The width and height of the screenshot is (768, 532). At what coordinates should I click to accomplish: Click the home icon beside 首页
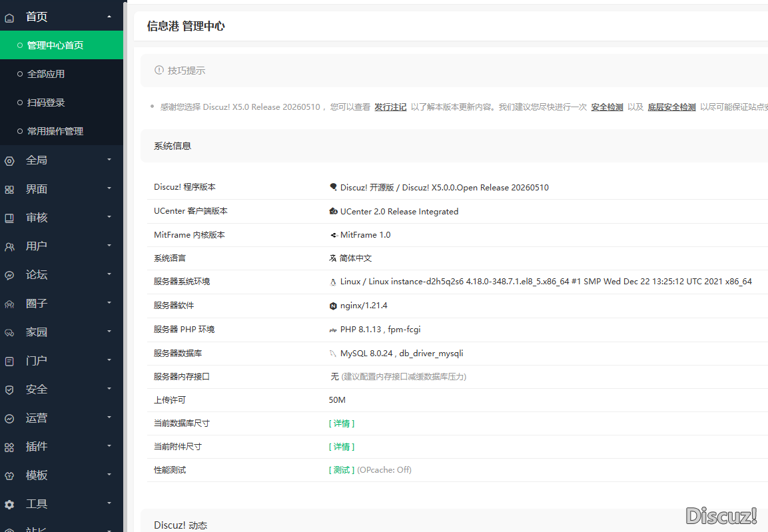(x=9, y=18)
